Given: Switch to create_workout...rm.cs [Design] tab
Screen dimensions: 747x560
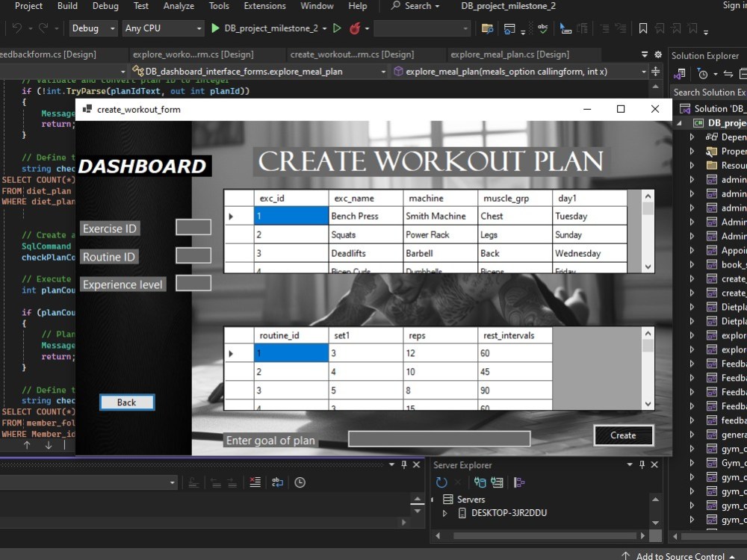Looking at the screenshot, I should pos(352,55).
